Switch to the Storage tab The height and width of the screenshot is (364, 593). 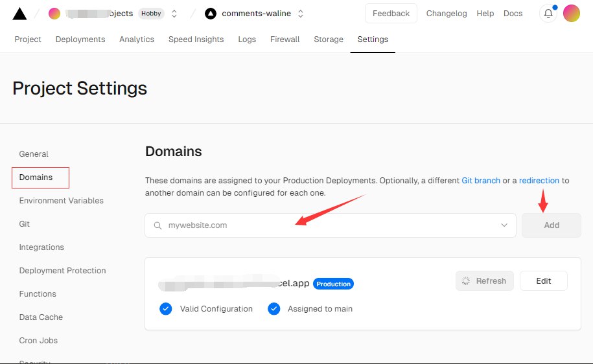tap(329, 40)
